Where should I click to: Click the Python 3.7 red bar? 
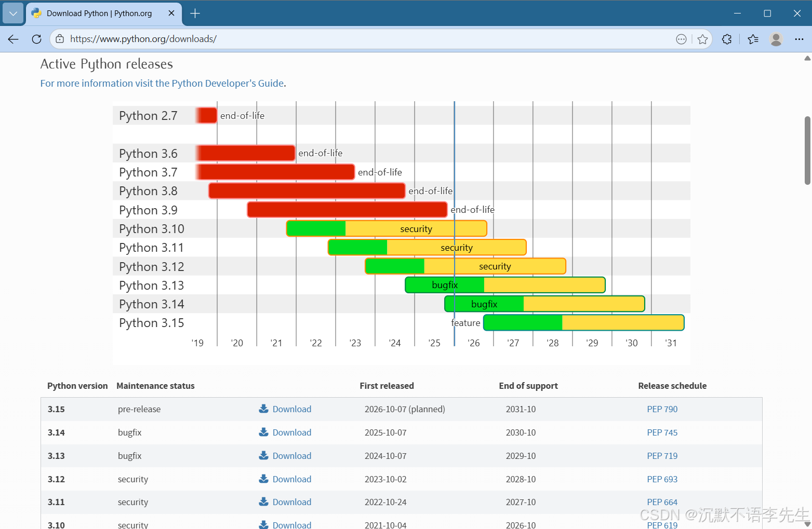pos(275,172)
